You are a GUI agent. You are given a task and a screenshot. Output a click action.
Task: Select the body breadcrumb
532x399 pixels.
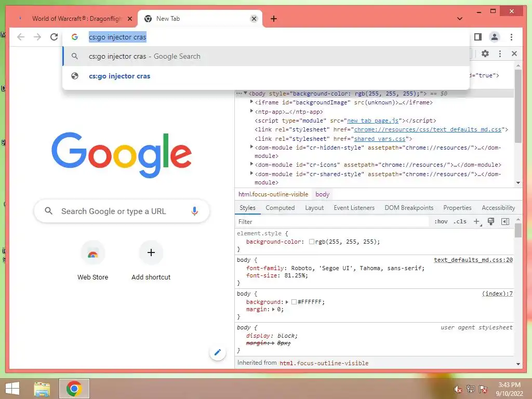[322, 194]
